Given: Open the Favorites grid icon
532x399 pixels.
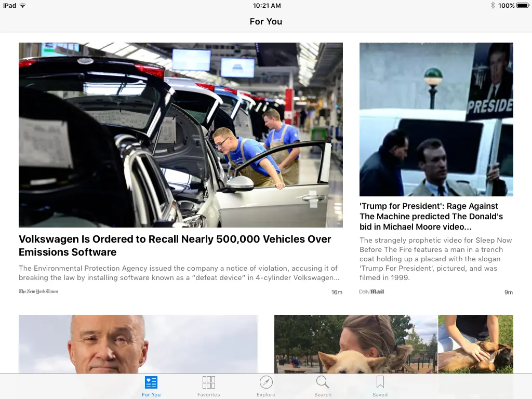Looking at the screenshot, I should [x=209, y=382].
